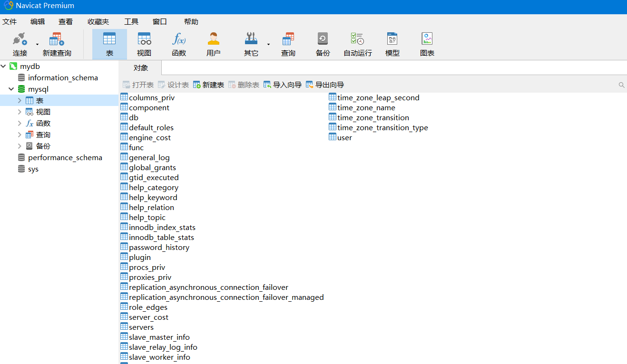Image resolution: width=627 pixels, height=364 pixels.
Task: Click table icon beside time_zone_name
Action: pos(333,107)
